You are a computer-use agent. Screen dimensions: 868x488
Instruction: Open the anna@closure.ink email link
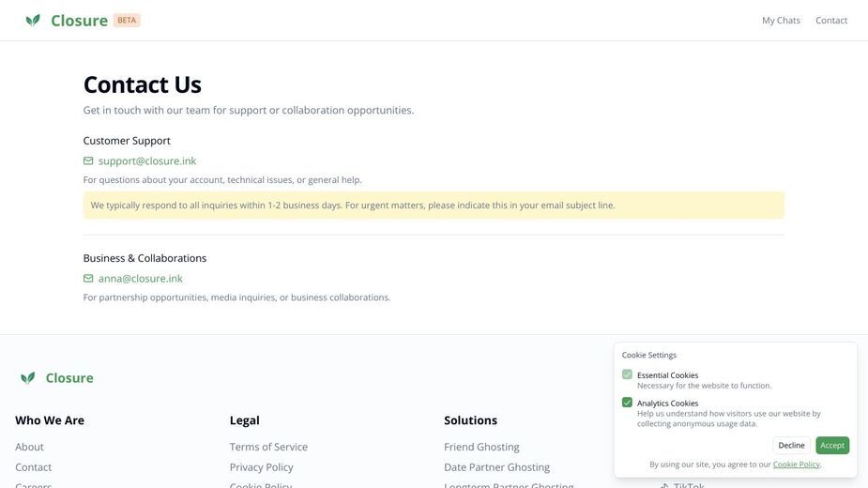pyautogui.click(x=140, y=278)
